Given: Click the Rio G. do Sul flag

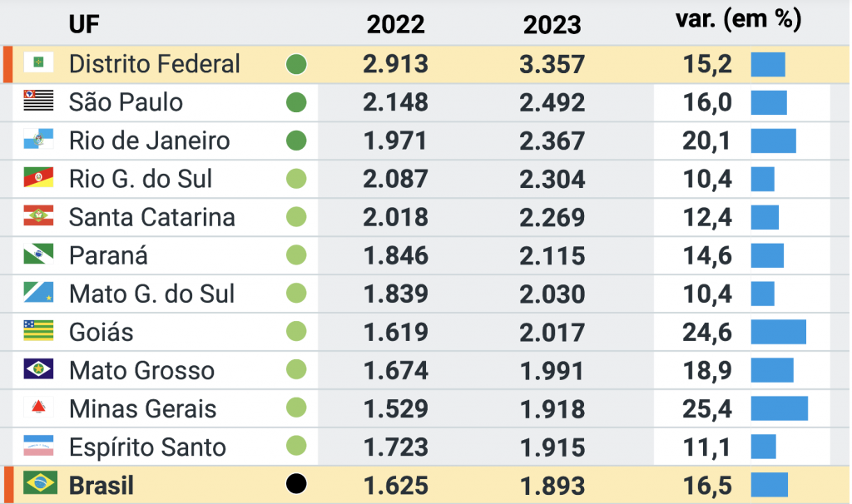Looking at the screenshot, I should click(x=38, y=178).
